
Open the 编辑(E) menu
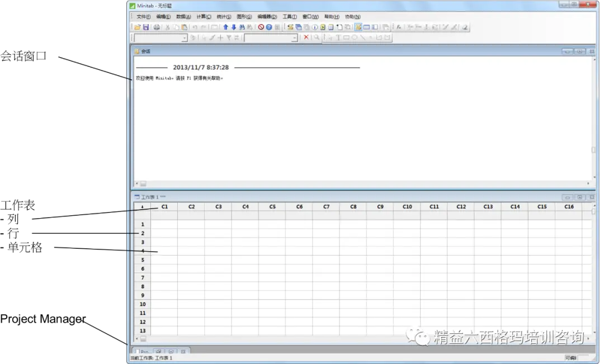(x=163, y=17)
